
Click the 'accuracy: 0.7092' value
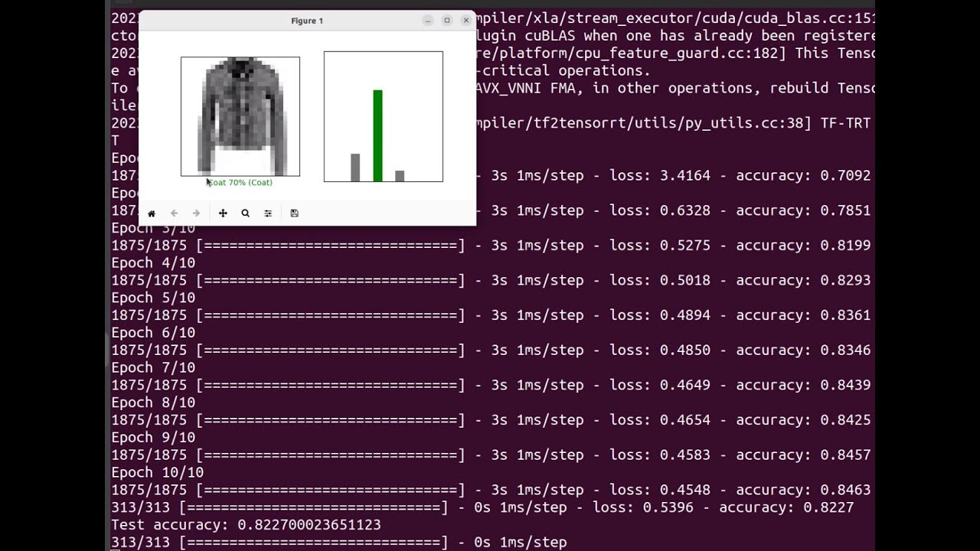803,175
